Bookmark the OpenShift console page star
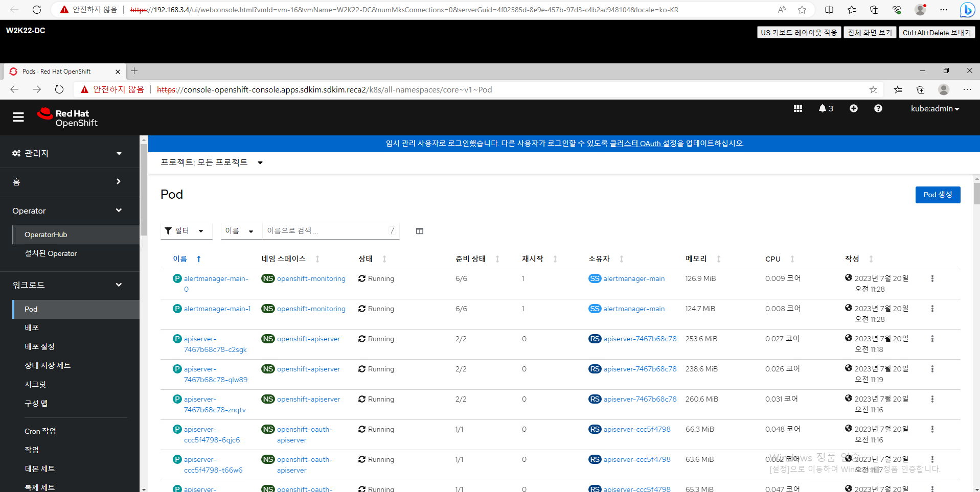This screenshot has height=492, width=980. [x=873, y=90]
